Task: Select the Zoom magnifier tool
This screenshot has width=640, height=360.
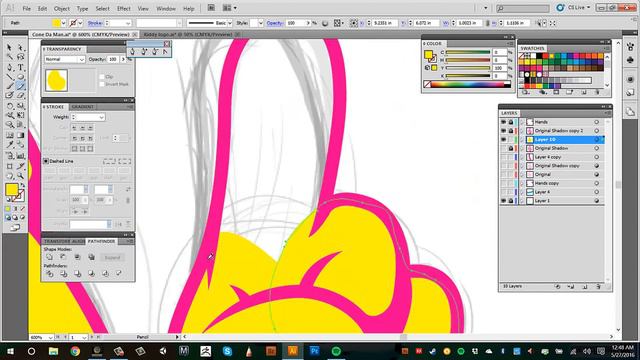Action: click(x=20, y=176)
